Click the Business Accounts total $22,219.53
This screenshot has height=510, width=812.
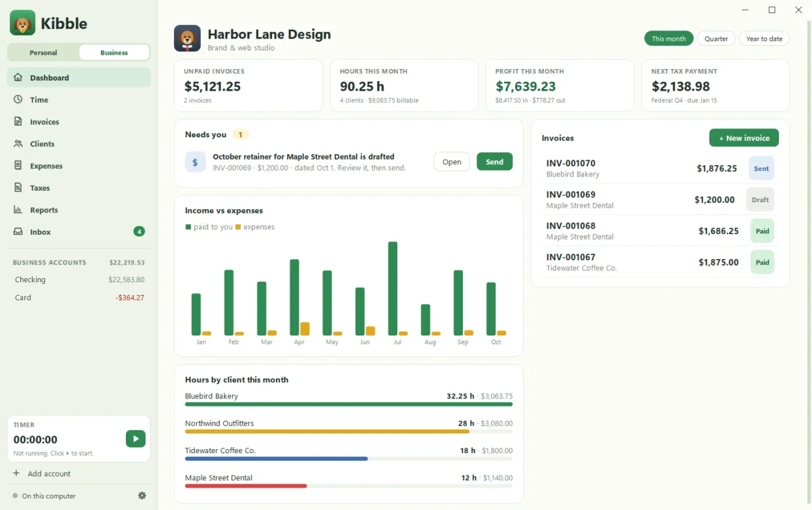click(x=127, y=262)
